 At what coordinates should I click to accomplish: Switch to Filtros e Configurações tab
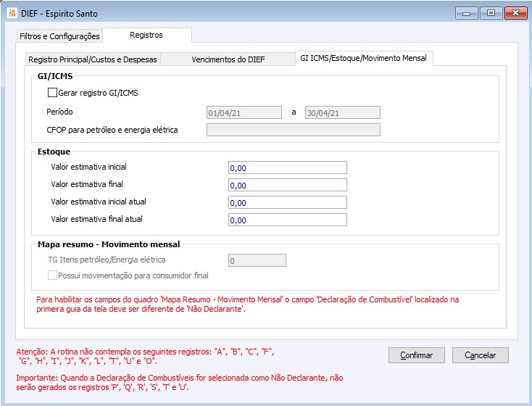(x=59, y=36)
